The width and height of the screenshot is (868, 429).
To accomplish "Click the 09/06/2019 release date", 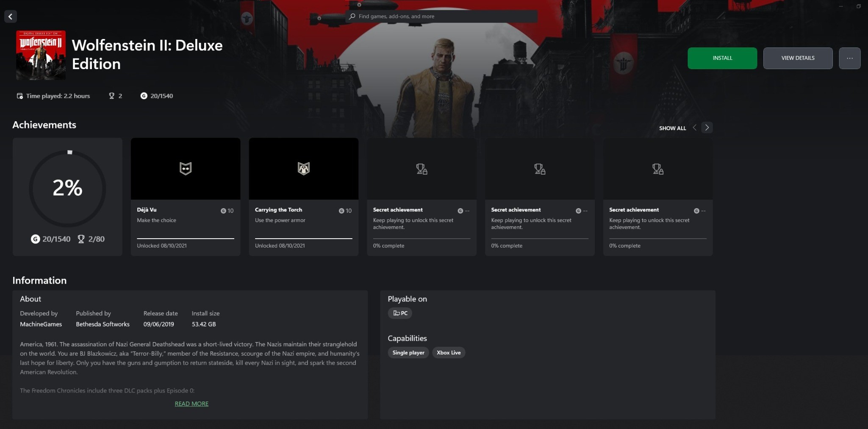I will (x=158, y=324).
